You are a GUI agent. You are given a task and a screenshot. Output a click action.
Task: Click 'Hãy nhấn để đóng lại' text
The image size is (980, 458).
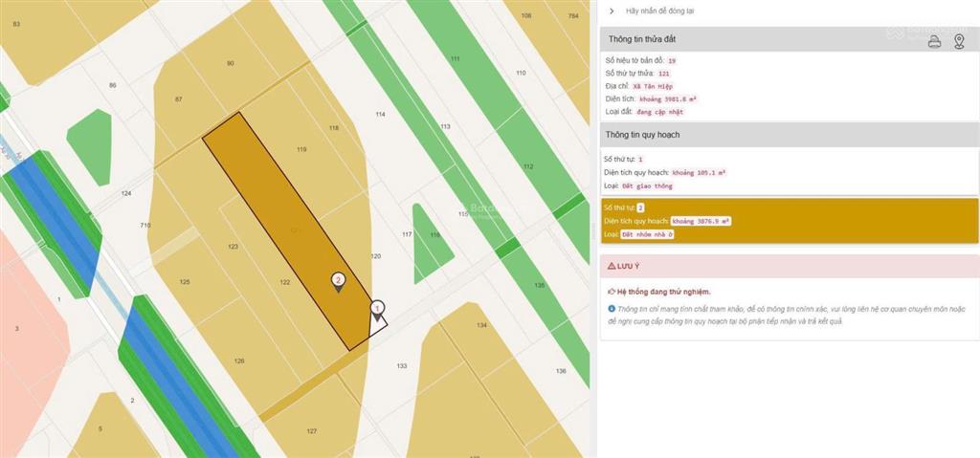(x=659, y=11)
